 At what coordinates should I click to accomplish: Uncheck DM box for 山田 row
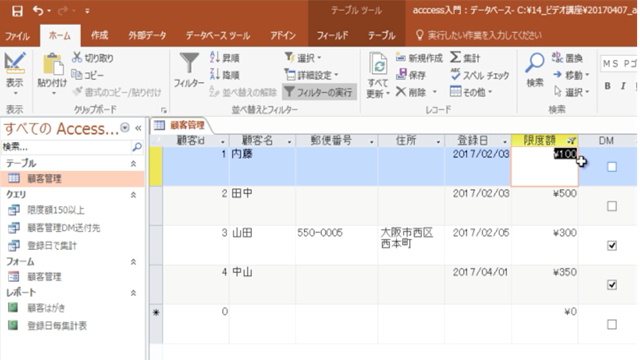tap(612, 245)
